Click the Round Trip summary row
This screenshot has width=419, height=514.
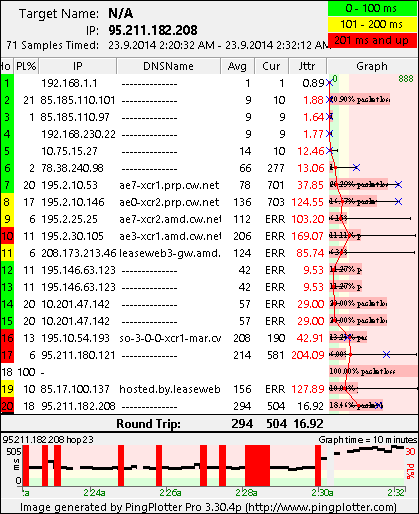(209, 424)
